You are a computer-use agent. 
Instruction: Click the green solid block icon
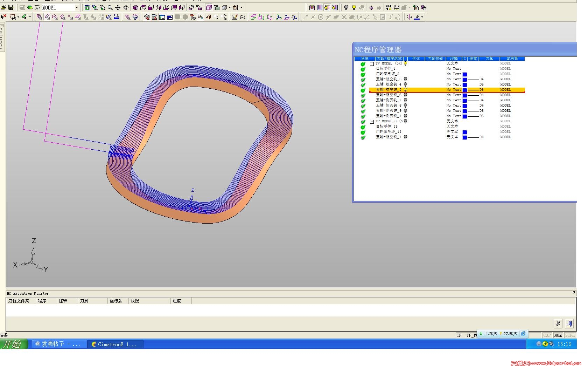click(x=30, y=7)
